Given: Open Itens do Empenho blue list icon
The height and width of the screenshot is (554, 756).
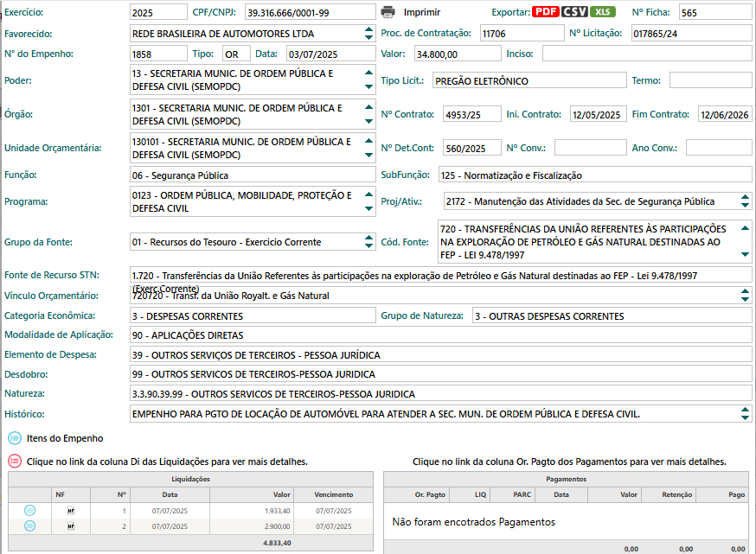Looking at the screenshot, I should coord(15,438).
